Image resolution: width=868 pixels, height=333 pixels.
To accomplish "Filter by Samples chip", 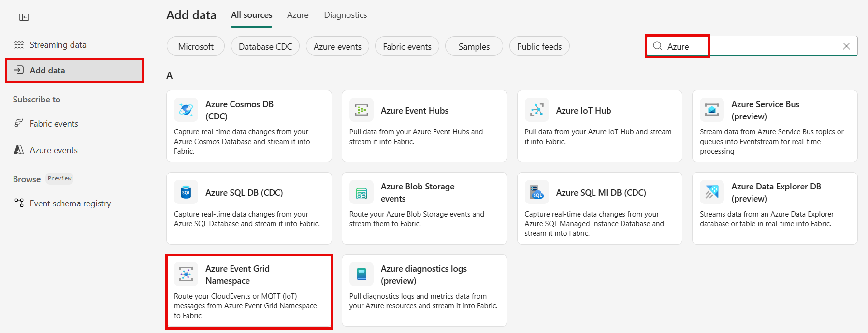I will (474, 46).
